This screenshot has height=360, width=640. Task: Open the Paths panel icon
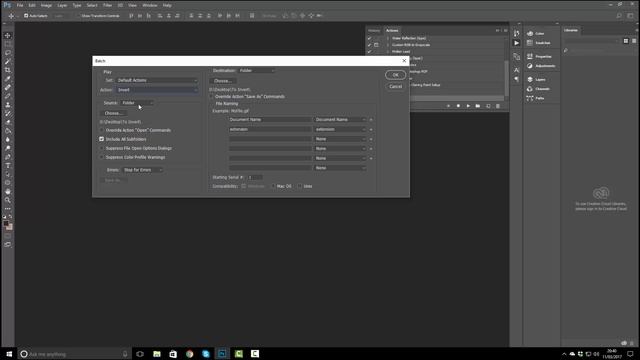coord(530,98)
